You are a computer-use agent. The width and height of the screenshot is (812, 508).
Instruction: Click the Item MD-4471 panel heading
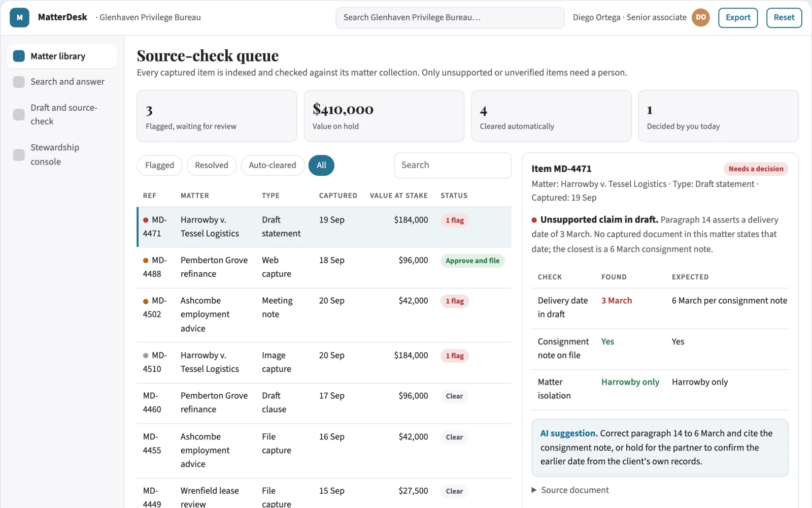tap(561, 169)
